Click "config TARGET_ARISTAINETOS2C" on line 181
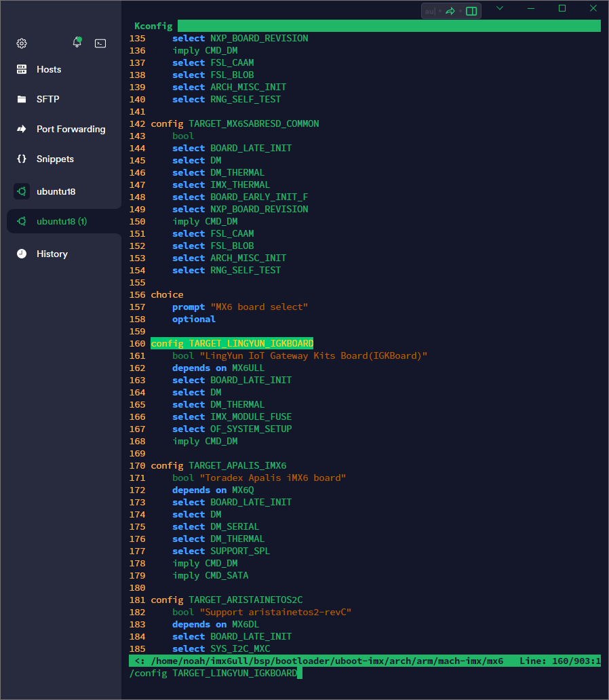Screen dimensions: 609x700 [227, 600]
